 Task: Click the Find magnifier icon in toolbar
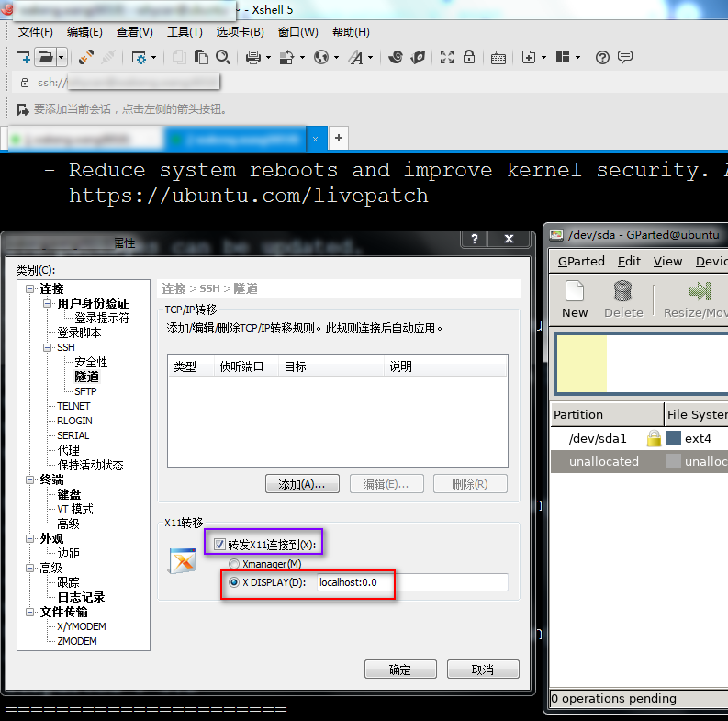(223, 57)
